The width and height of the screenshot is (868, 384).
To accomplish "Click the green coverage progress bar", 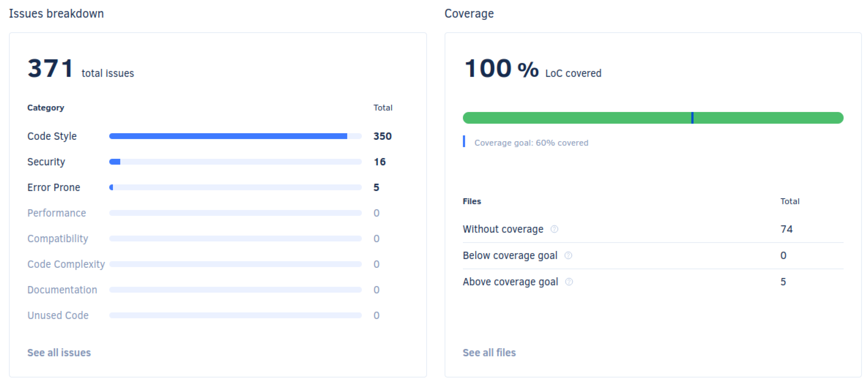I will pos(573,118).
